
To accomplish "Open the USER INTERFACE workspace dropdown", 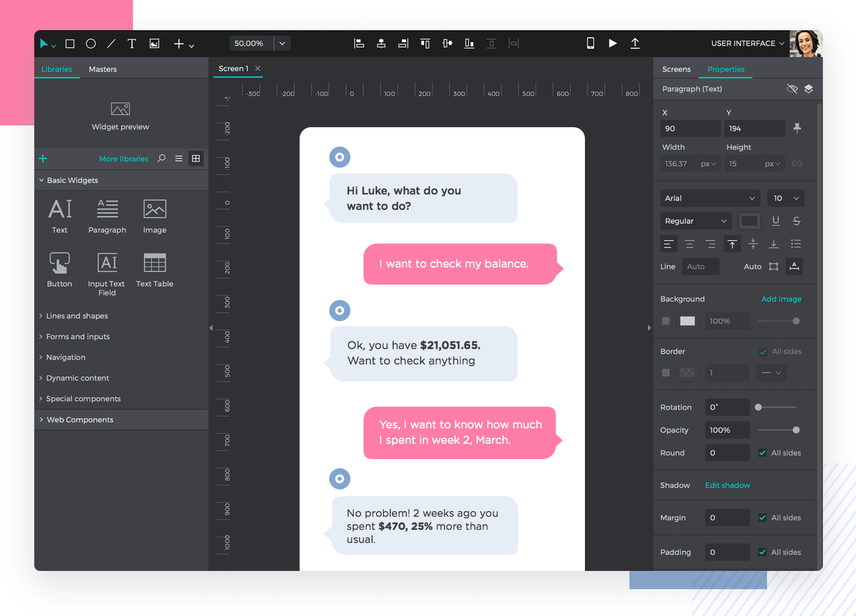I will (x=748, y=43).
